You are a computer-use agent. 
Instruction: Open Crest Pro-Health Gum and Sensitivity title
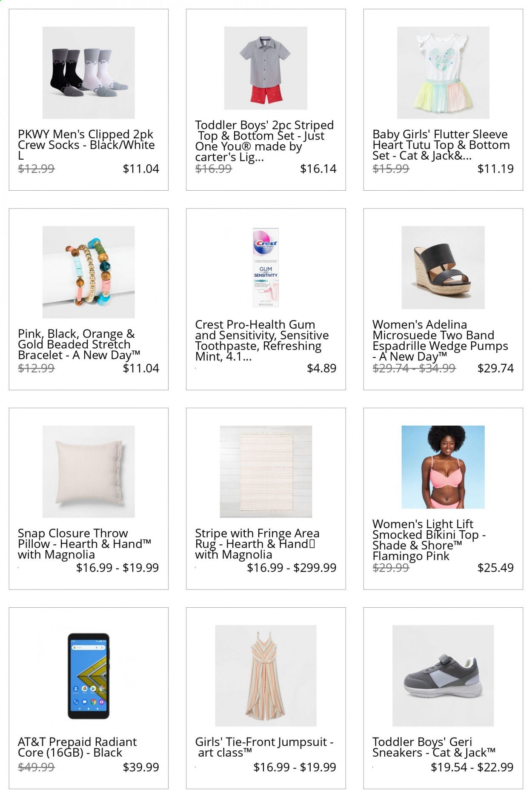click(262, 340)
